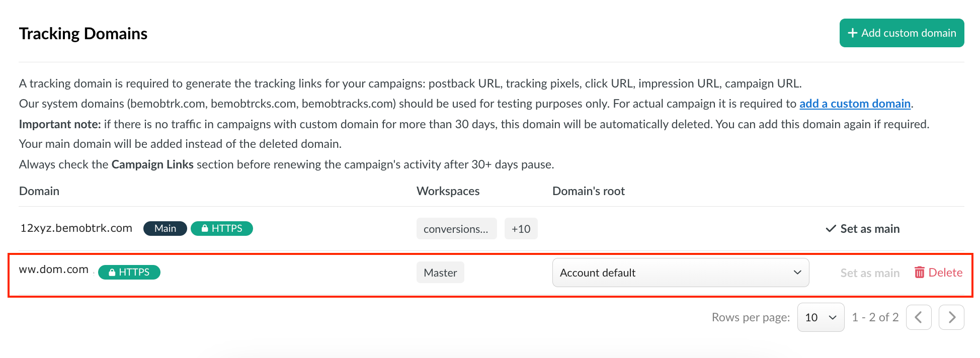Go to the previous page arrow
The height and width of the screenshot is (358, 980).
point(919,317)
